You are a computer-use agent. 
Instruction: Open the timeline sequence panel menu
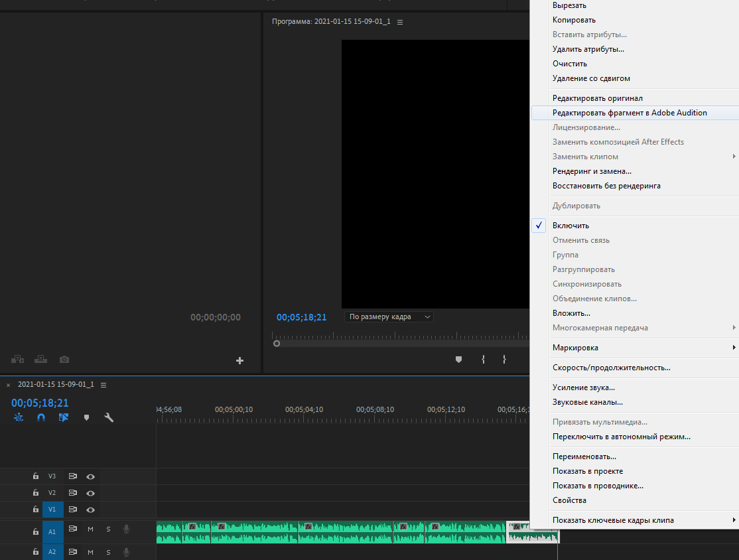tap(103, 385)
